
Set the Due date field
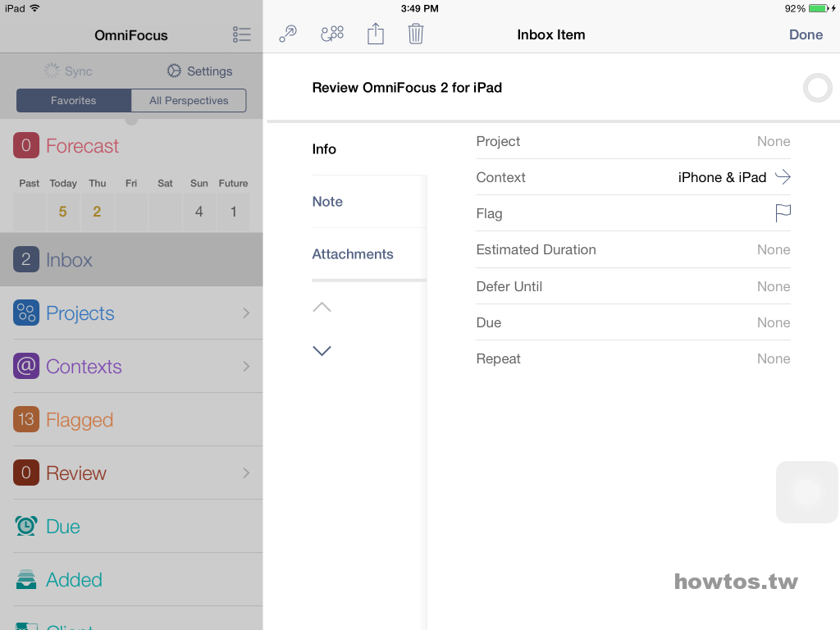pos(633,322)
